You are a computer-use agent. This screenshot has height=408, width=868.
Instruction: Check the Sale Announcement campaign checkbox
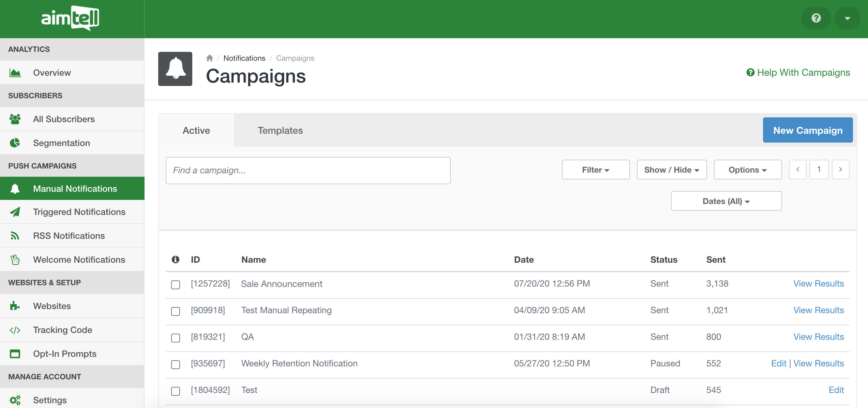pyautogui.click(x=176, y=285)
